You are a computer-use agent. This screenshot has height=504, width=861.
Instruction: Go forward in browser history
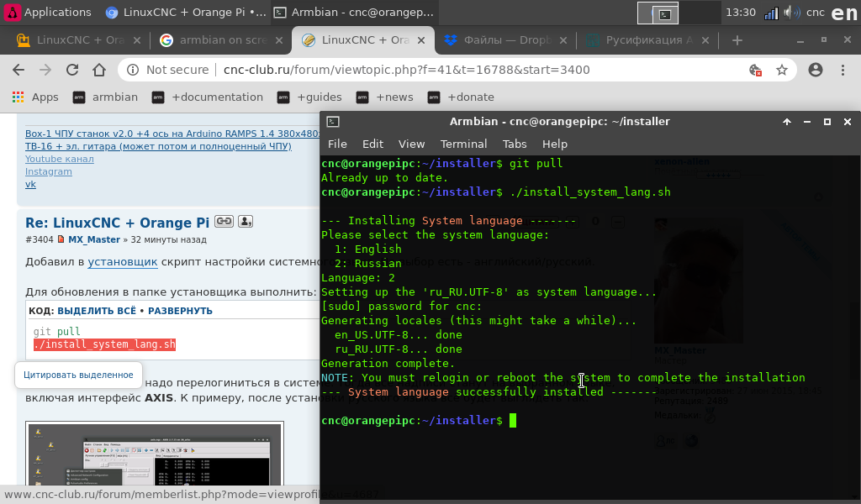45,70
